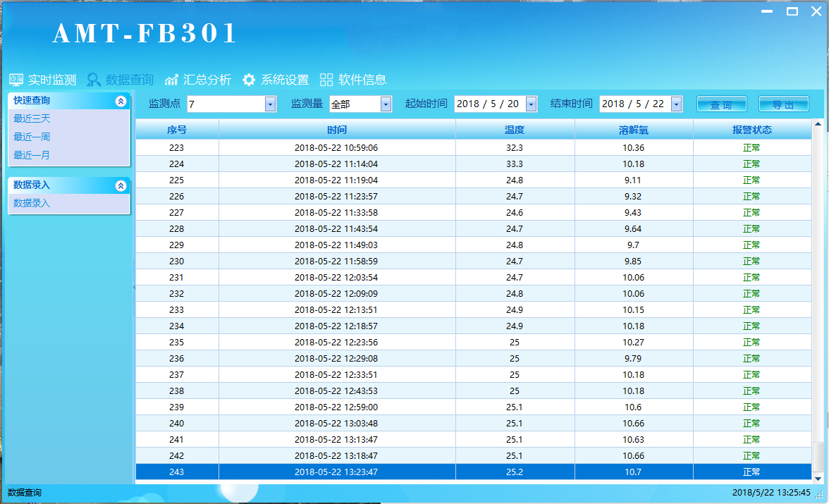829x504 pixels.
Task: Click time cell 2018-05-22 12:18:57
Action: pyautogui.click(x=336, y=326)
